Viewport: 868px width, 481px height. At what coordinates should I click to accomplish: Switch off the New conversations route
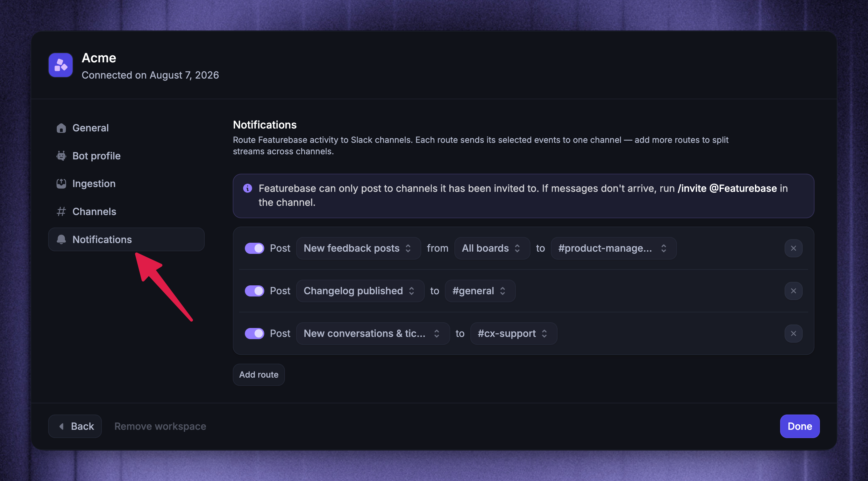(254, 333)
